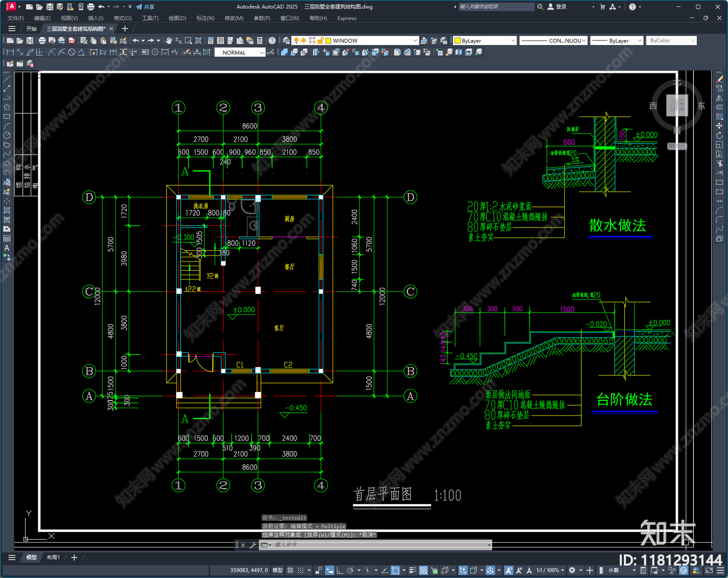The image size is (728, 578).
Task: Select the Line draw tool in left toolbar
Action: click(x=7, y=79)
